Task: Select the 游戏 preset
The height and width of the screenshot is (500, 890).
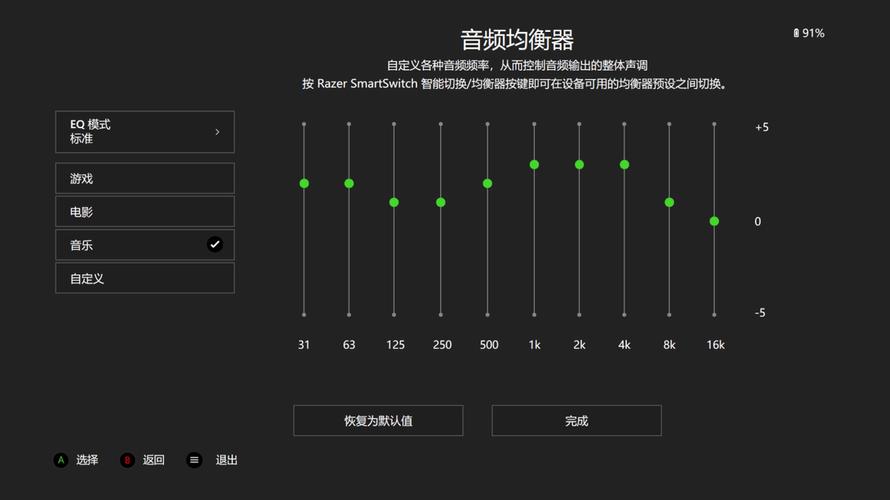Action: 145,178
